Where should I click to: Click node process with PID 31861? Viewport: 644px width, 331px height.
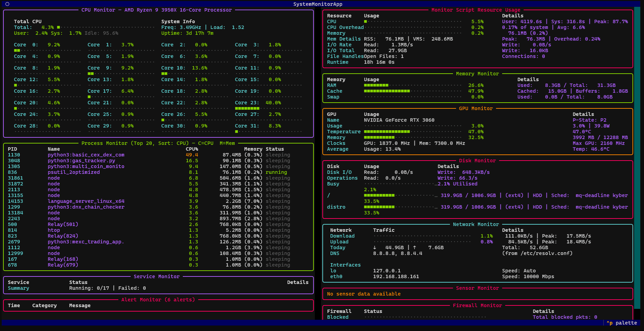[x=158, y=178]
